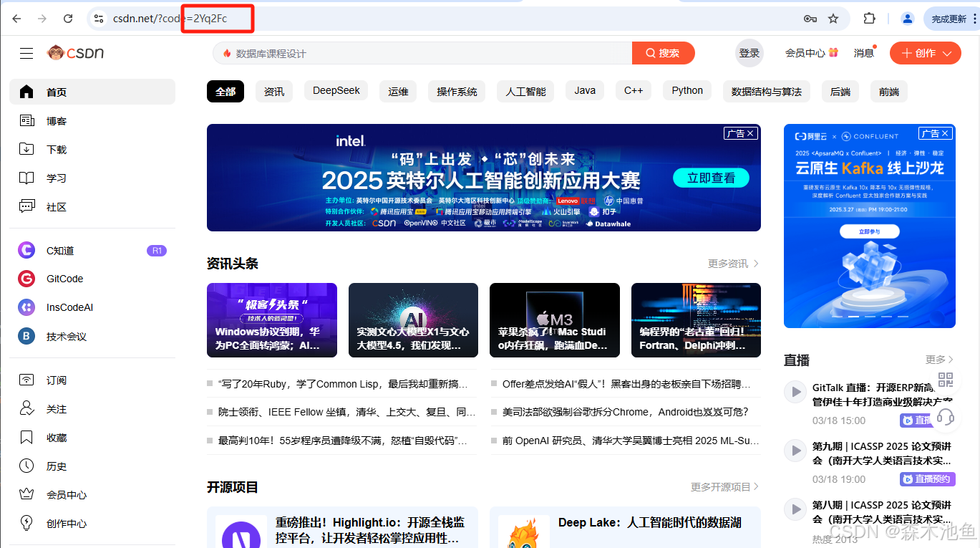Open 订阅 in the sidebar
Screen dimensions: 980x548
click(x=92, y=380)
